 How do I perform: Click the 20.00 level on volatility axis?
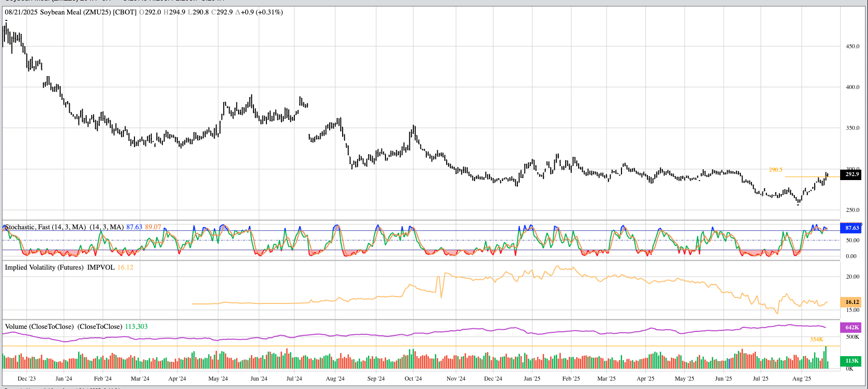pyautogui.click(x=853, y=277)
